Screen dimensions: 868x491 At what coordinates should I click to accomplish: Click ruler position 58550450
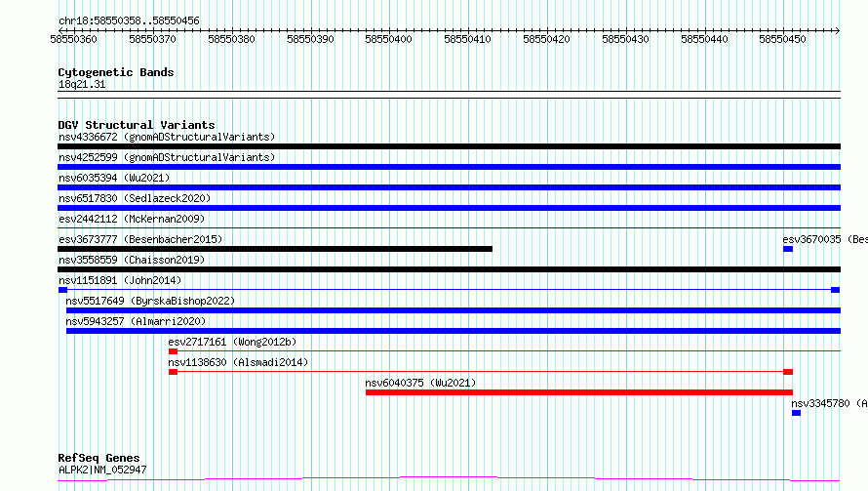click(783, 39)
